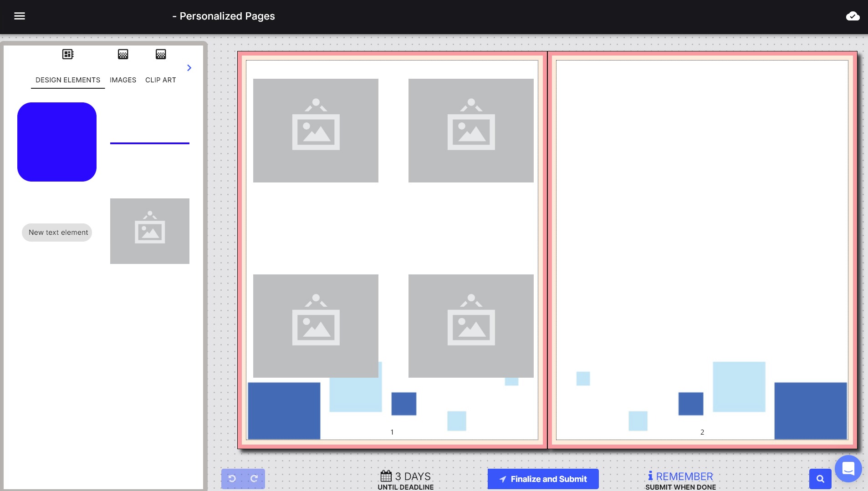
Task: Click the Clip Art tab icon
Action: point(161,54)
